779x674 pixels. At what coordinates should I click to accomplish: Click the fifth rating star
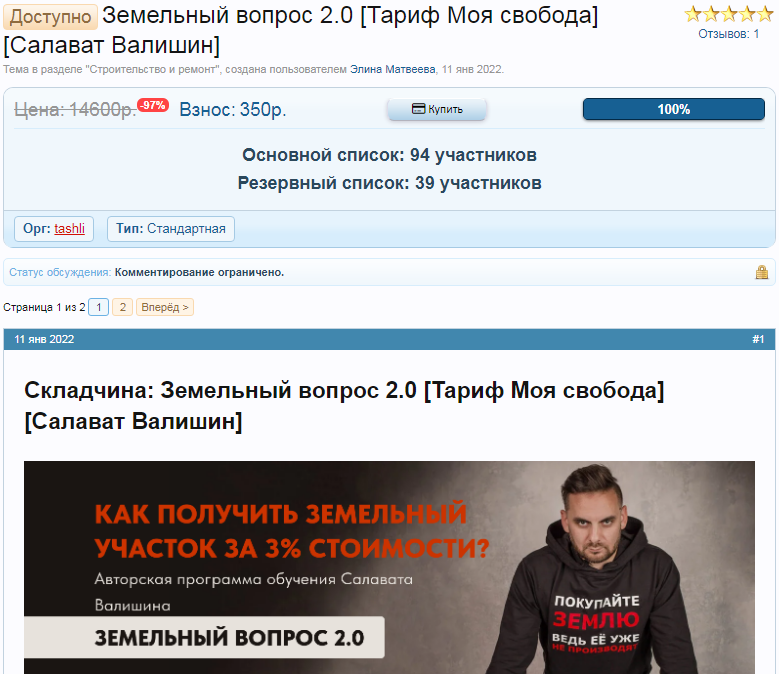tap(765, 14)
